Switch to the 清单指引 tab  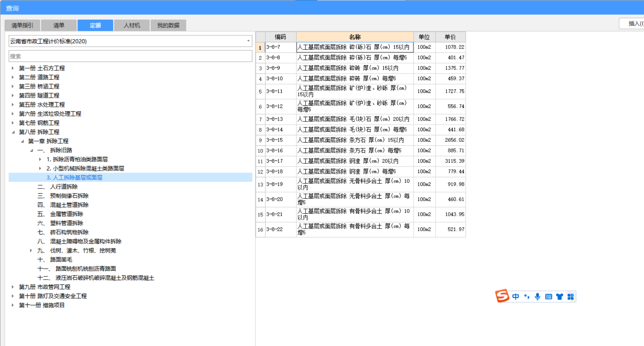tap(22, 25)
